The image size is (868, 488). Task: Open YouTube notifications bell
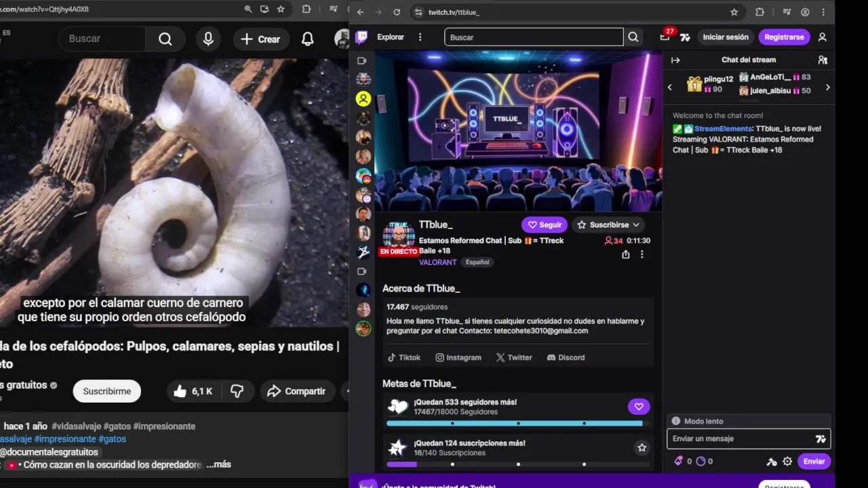[307, 39]
